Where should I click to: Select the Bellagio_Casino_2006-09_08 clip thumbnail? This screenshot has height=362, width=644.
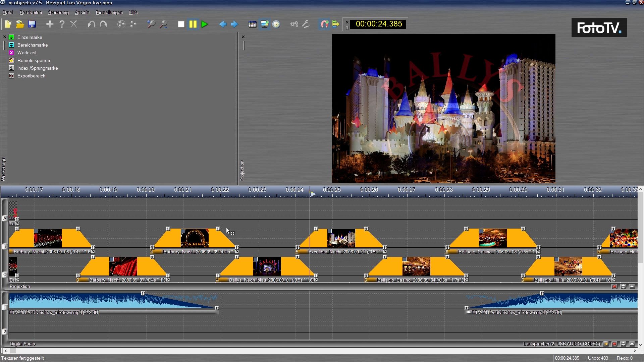(x=493, y=238)
